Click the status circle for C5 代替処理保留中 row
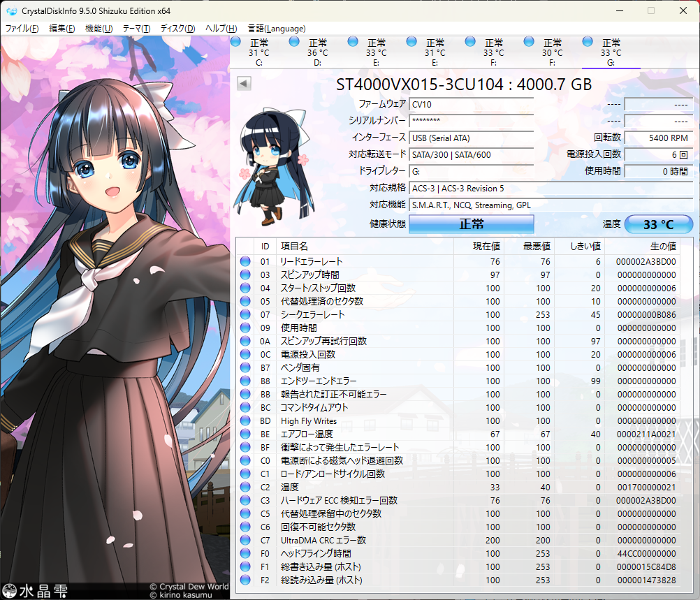The width and height of the screenshot is (700, 600). pyautogui.click(x=245, y=513)
